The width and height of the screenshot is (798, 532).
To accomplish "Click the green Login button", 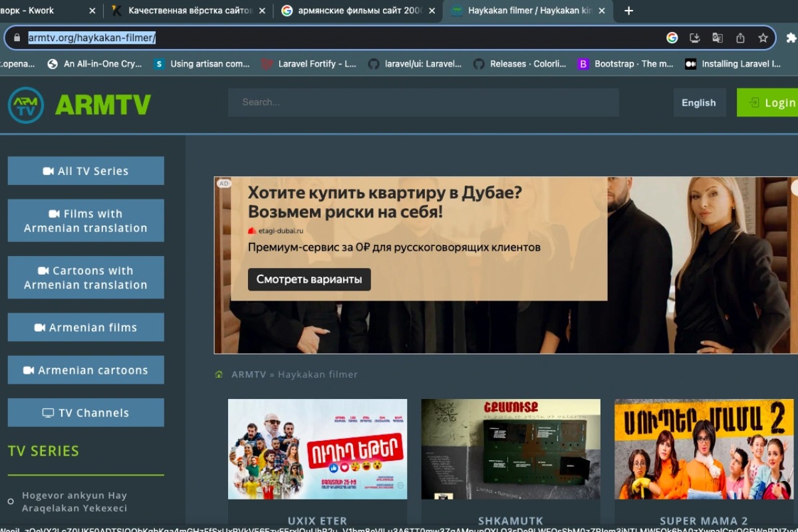I will (768, 102).
